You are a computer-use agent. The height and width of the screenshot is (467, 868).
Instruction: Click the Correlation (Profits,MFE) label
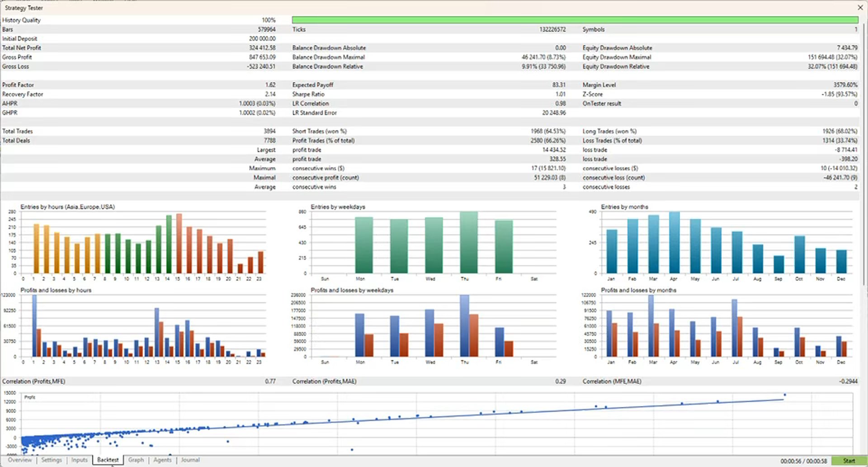click(x=33, y=381)
